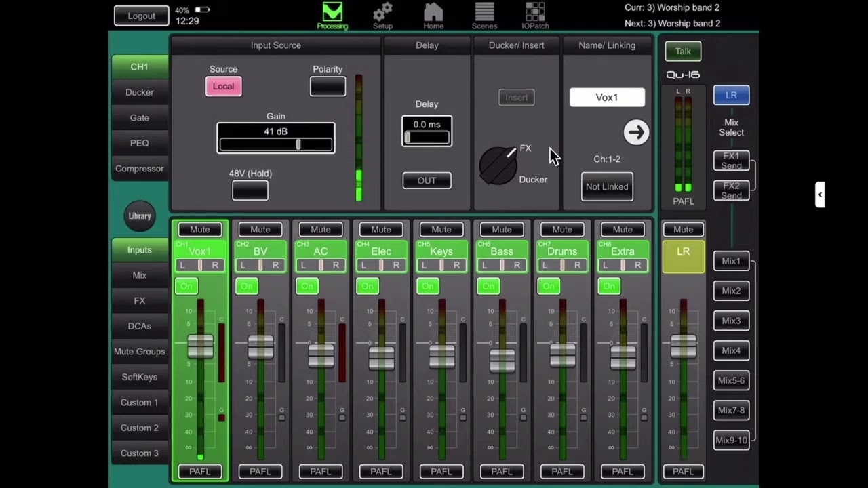868x488 pixels.
Task: Select the LR mix button
Action: 731,96
